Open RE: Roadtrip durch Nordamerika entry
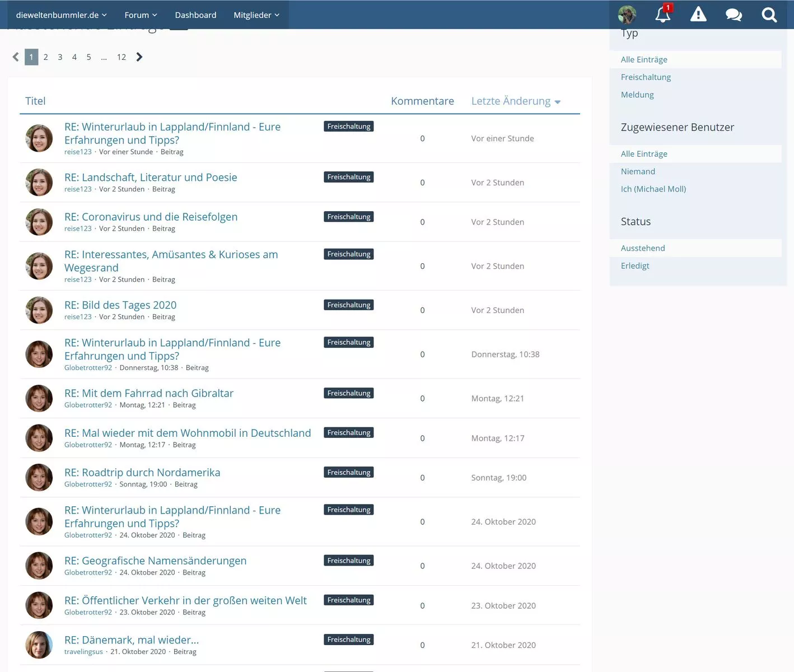This screenshot has height=672, width=794. (142, 473)
